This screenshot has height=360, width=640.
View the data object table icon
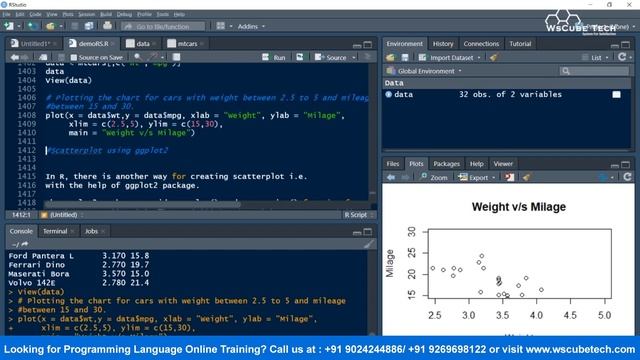[x=616, y=95]
